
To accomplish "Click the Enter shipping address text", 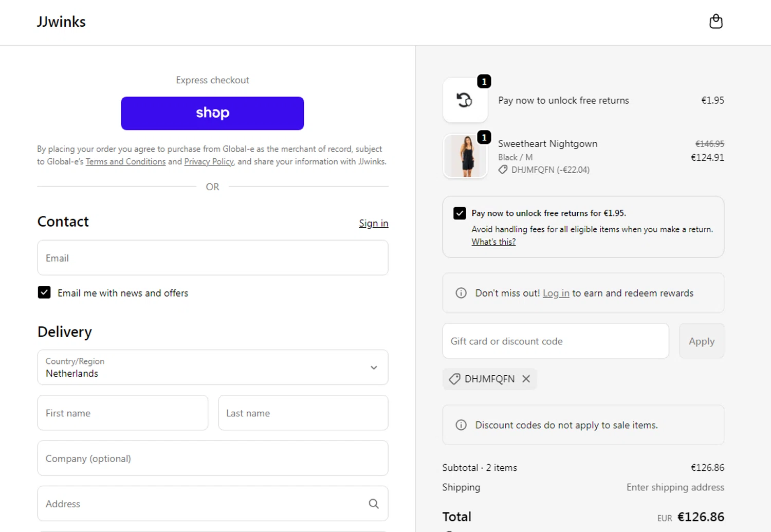I will click(675, 487).
